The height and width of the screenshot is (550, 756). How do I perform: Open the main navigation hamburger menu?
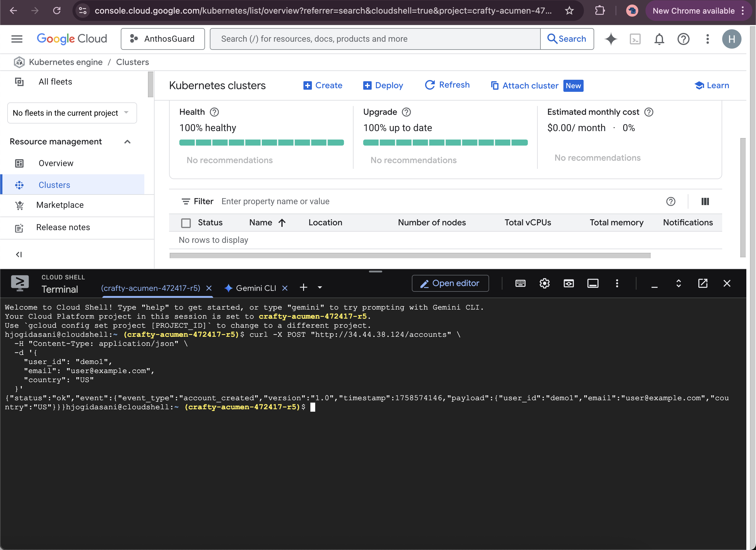tap(17, 39)
